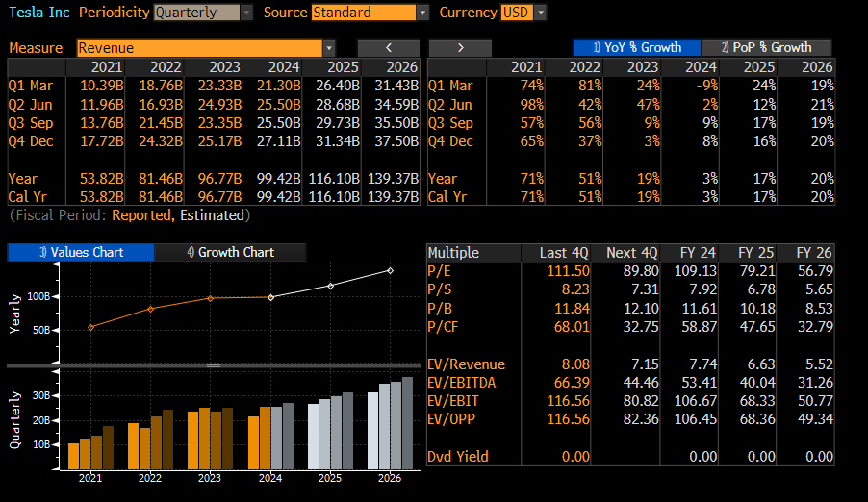
Task: Select the P/E Last 4Q value 111.50
Action: coord(568,271)
